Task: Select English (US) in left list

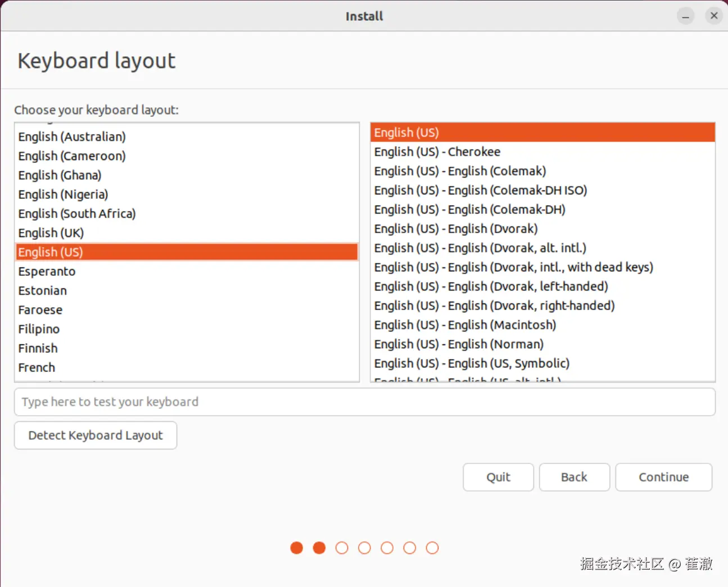Action: pos(187,252)
